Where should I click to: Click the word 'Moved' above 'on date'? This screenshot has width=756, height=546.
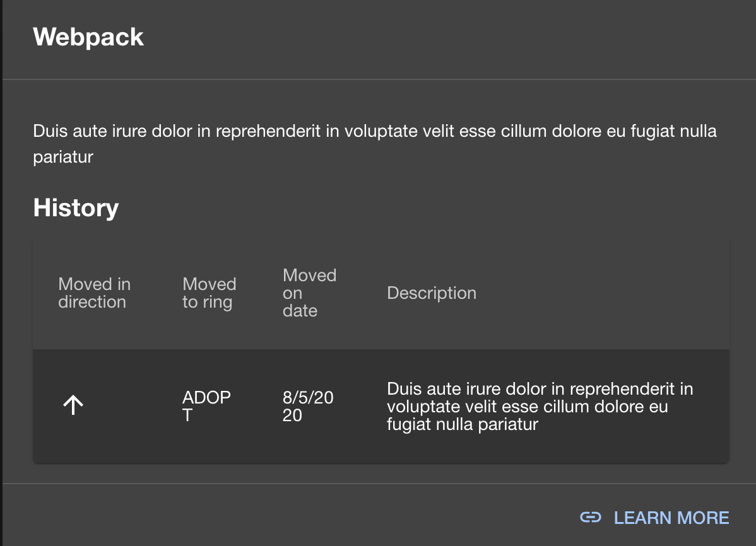[310, 275]
